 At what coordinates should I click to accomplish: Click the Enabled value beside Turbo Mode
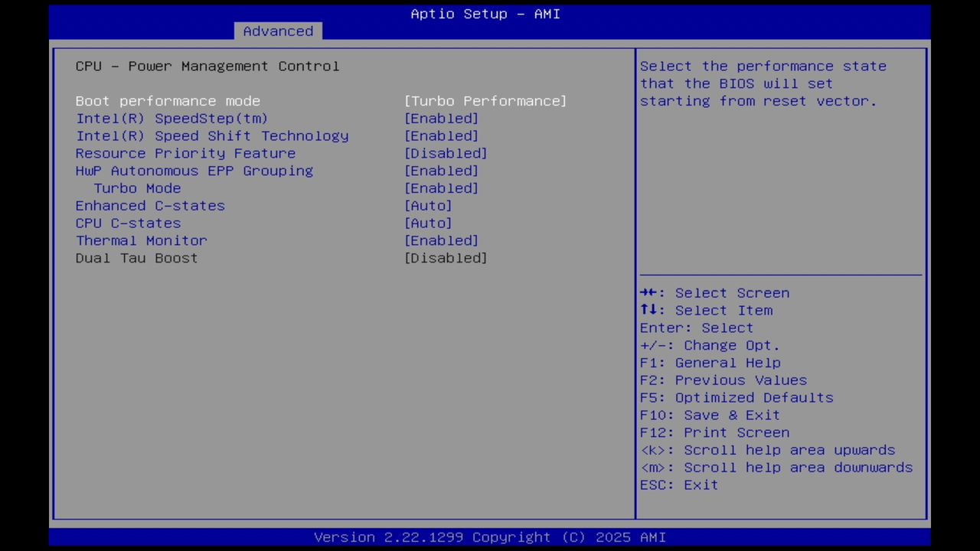(x=441, y=188)
